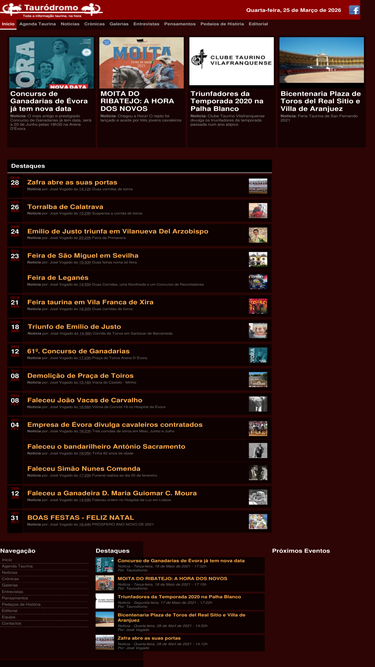
Task: Go to the Início menu tab
Action: point(8,24)
